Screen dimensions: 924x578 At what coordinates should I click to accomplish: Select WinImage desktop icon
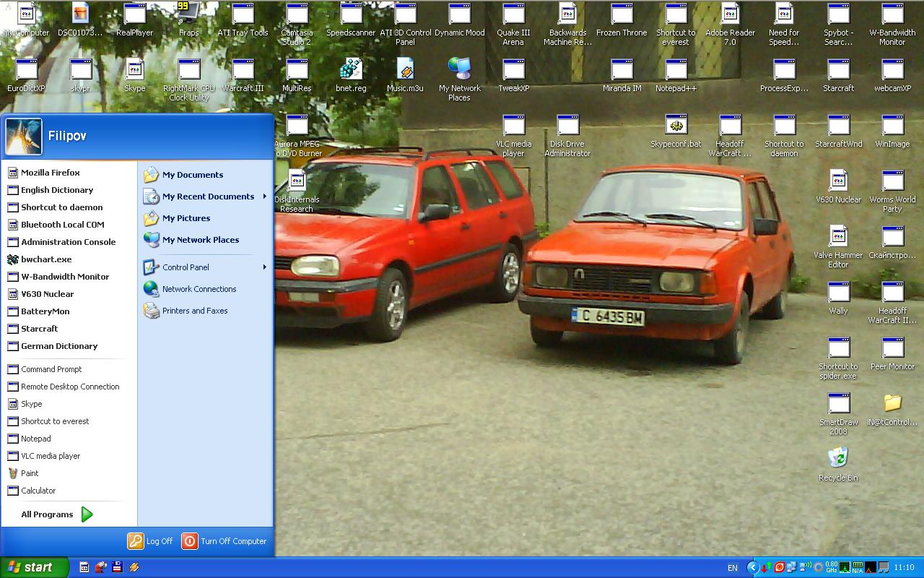(893, 131)
